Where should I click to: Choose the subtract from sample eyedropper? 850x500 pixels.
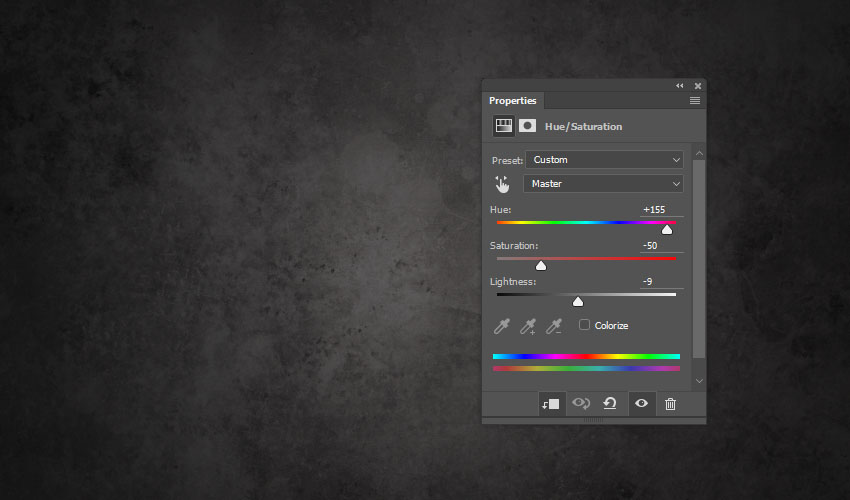click(554, 326)
